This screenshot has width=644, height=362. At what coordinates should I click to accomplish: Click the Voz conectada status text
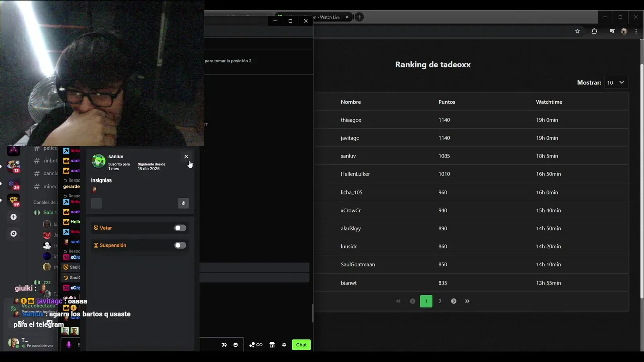coord(38,306)
